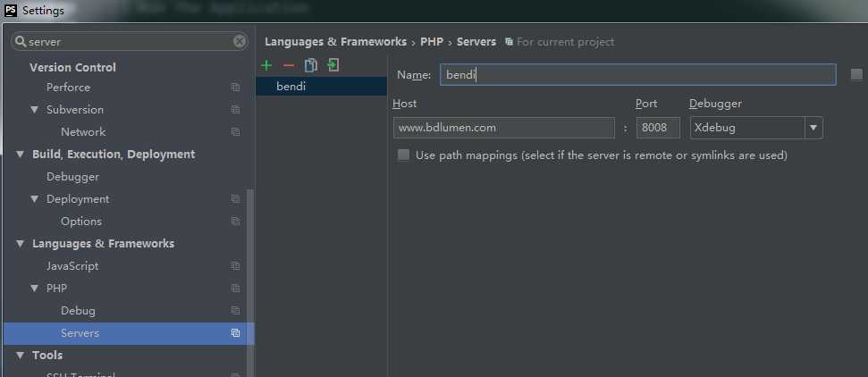This screenshot has width=868, height=377.
Task: Collapse the Tools section
Action: click(21, 356)
